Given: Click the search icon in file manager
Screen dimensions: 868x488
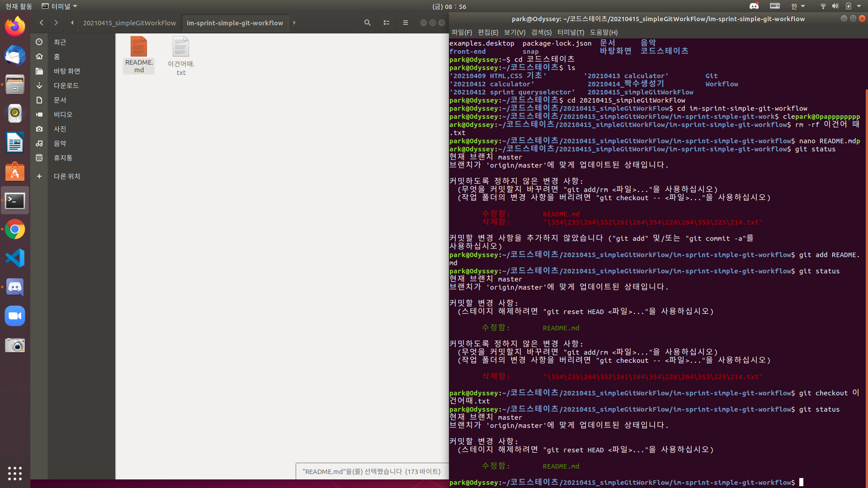Looking at the screenshot, I should (367, 23).
